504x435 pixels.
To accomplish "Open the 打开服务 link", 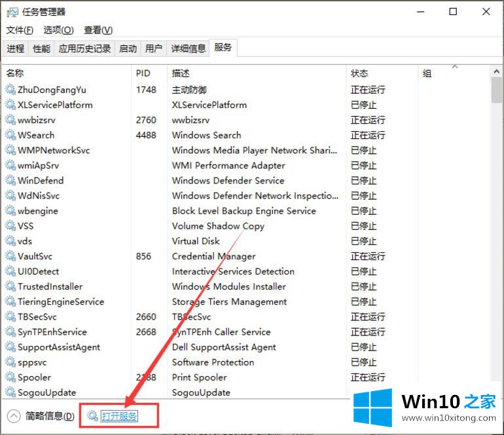I will (119, 417).
